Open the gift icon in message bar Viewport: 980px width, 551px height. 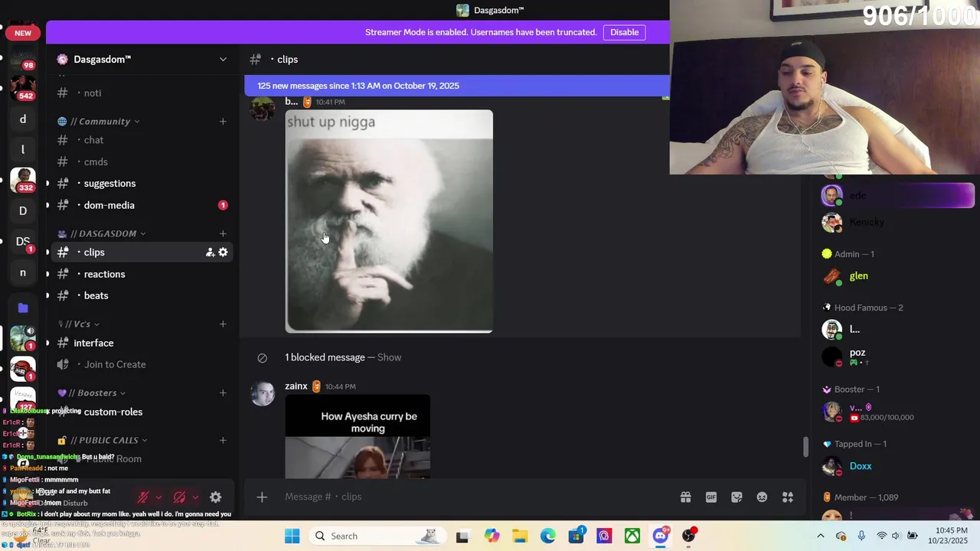pyautogui.click(x=685, y=497)
